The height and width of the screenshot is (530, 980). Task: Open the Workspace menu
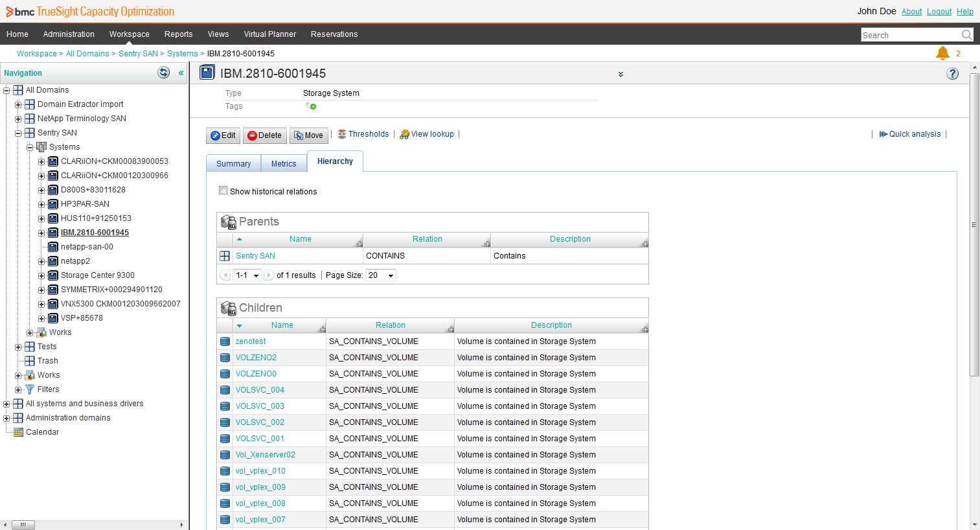point(129,34)
